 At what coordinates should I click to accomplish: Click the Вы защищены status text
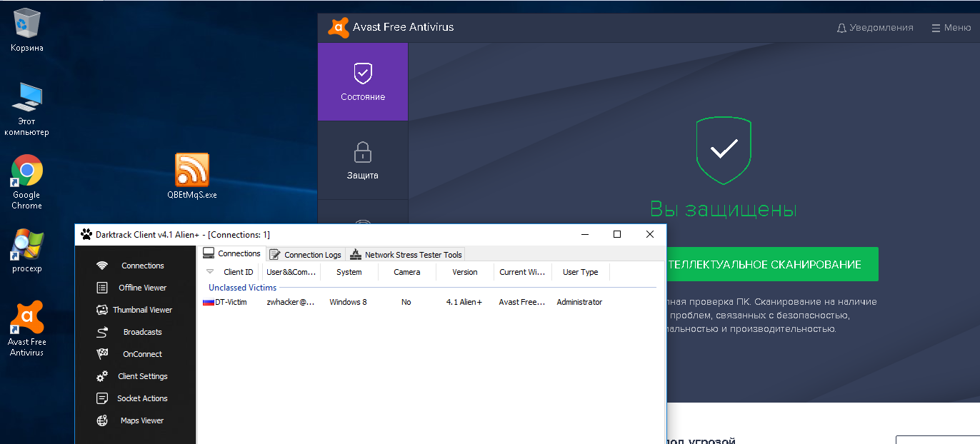(723, 210)
